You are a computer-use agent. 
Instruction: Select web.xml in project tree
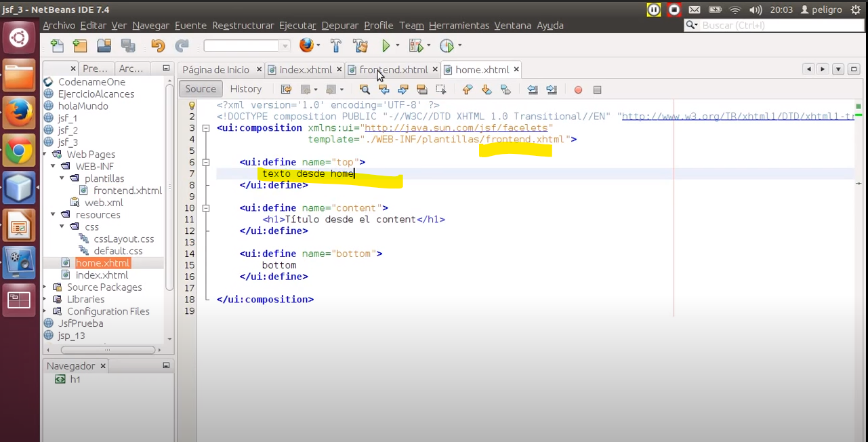104,203
